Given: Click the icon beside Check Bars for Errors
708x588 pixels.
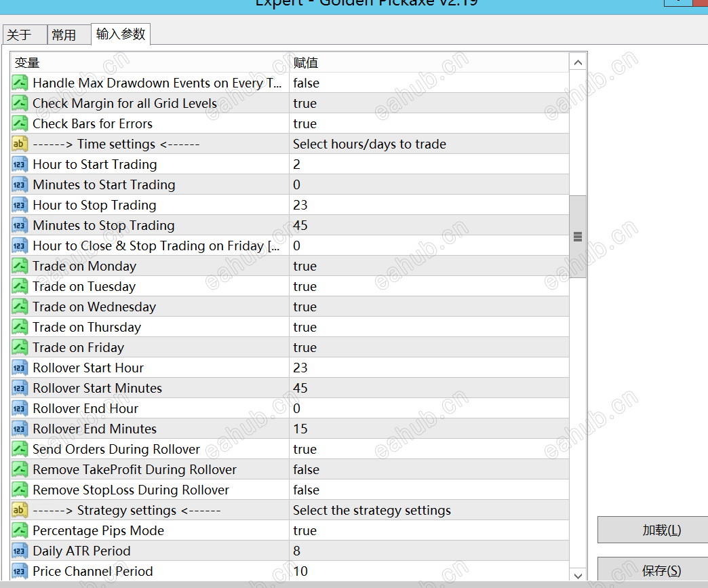Looking at the screenshot, I should [x=20, y=123].
